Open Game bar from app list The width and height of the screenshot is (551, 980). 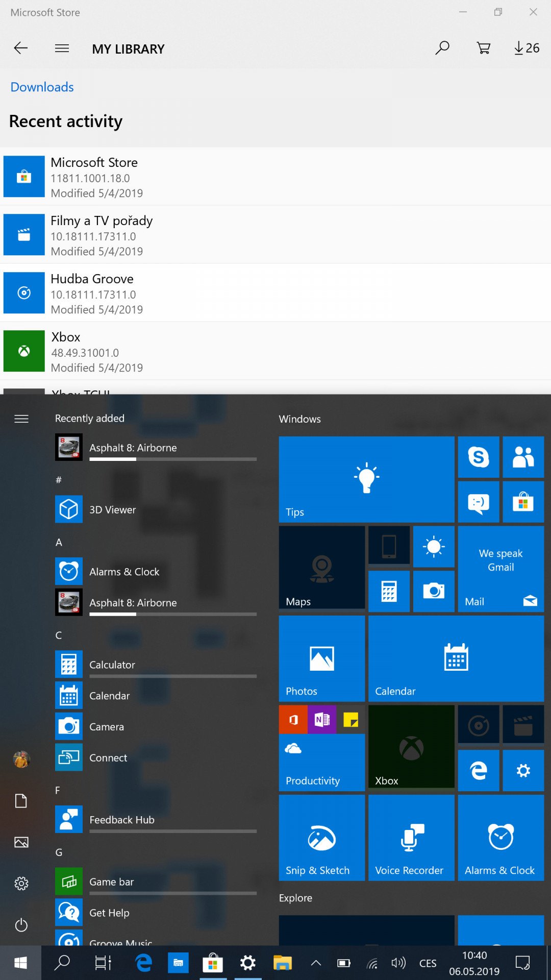pos(156,882)
